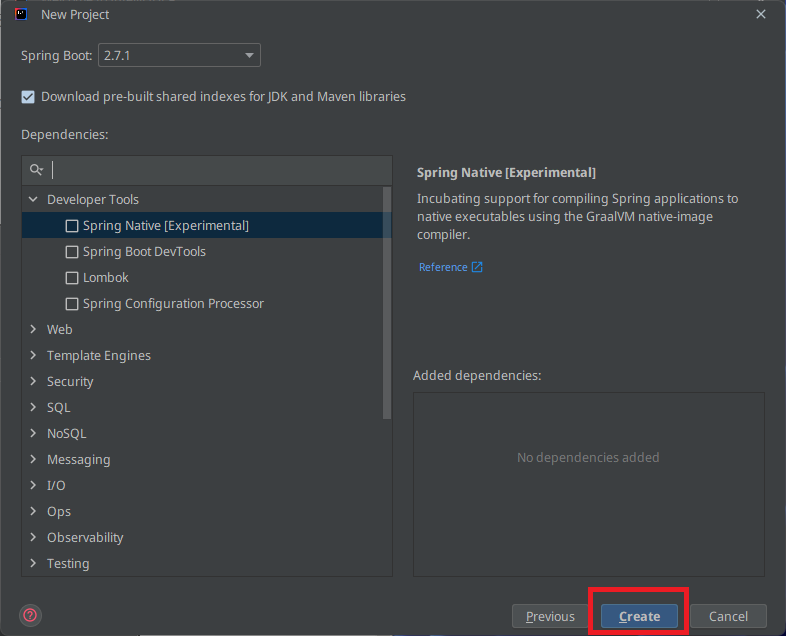The height and width of the screenshot is (636, 786).
Task: Select the Spring Boot DevTools label
Action: pos(144,252)
